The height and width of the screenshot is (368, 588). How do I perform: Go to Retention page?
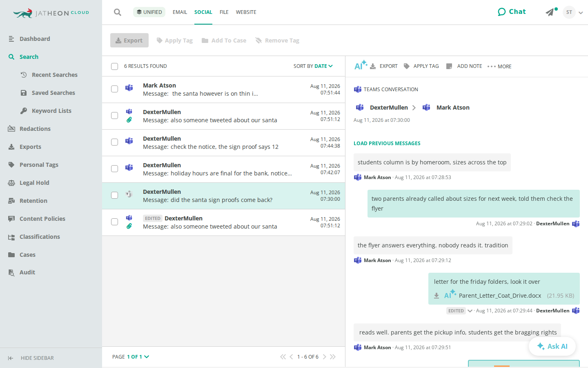point(33,201)
